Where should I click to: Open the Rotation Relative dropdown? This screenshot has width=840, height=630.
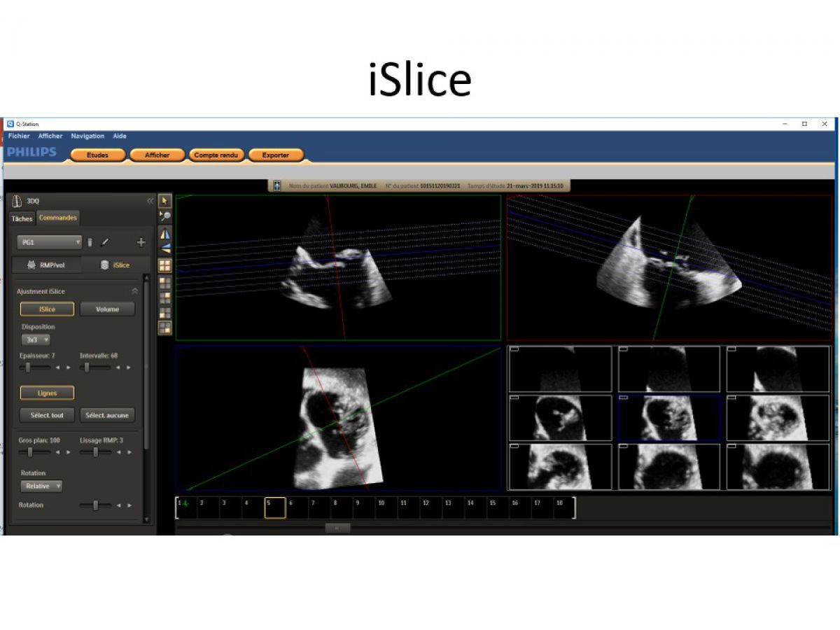click(x=41, y=486)
